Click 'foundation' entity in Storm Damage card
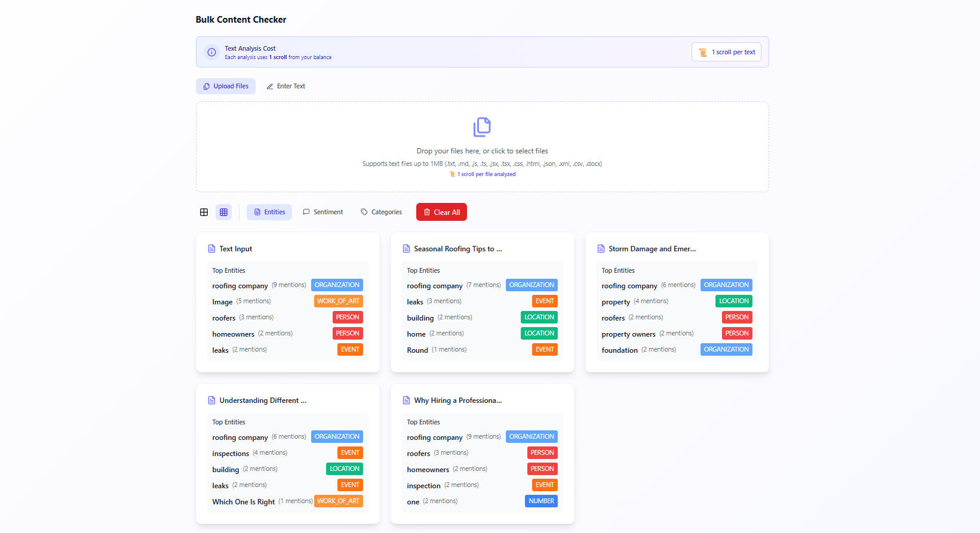Image resolution: width=980 pixels, height=533 pixels. coord(619,350)
